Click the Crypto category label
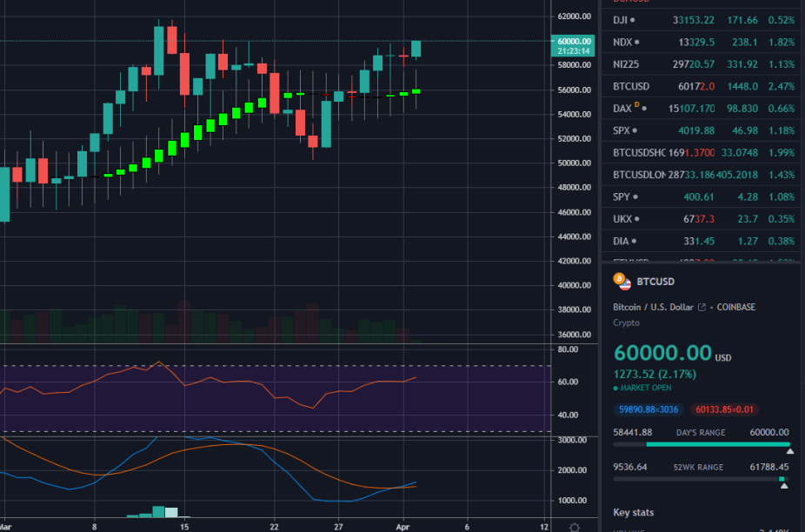805x532 pixels. click(626, 323)
